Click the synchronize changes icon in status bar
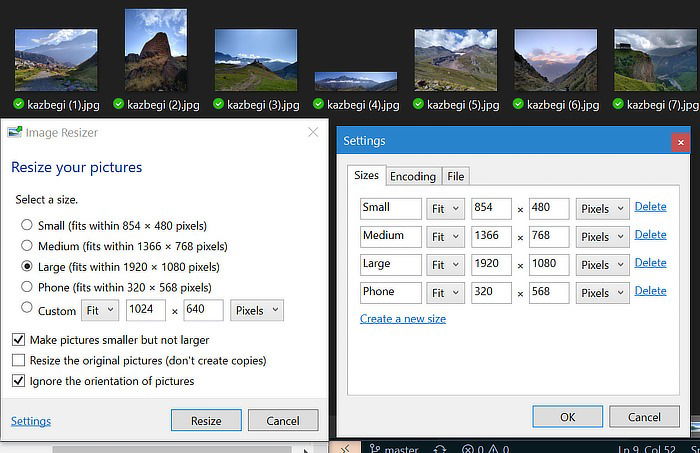Screen dimensions: 700x453 (440, 449)
